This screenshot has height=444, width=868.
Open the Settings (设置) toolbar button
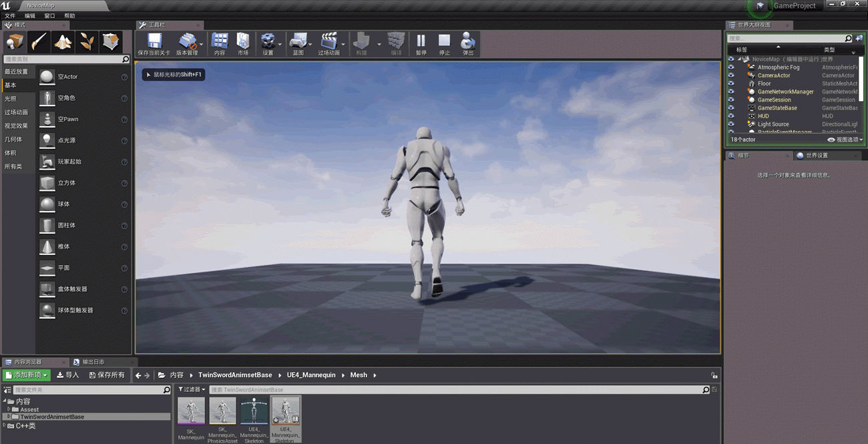pyautogui.click(x=268, y=44)
